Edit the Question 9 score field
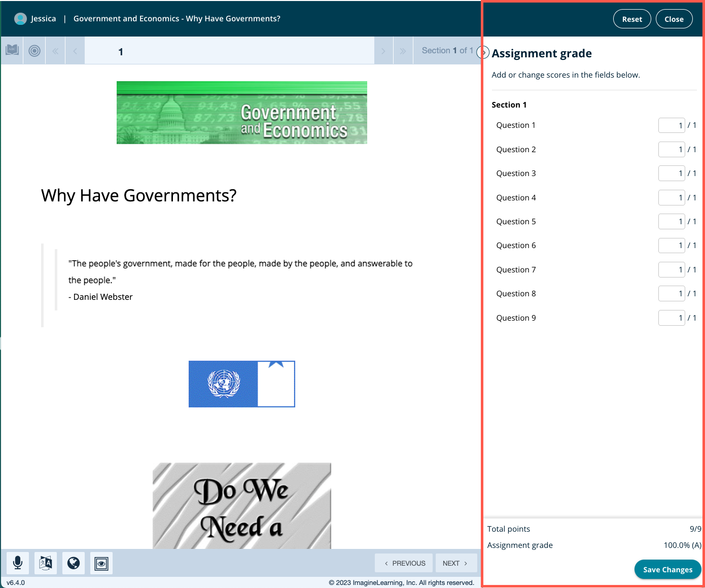The height and width of the screenshot is (588, 705). tap(671, 318)
